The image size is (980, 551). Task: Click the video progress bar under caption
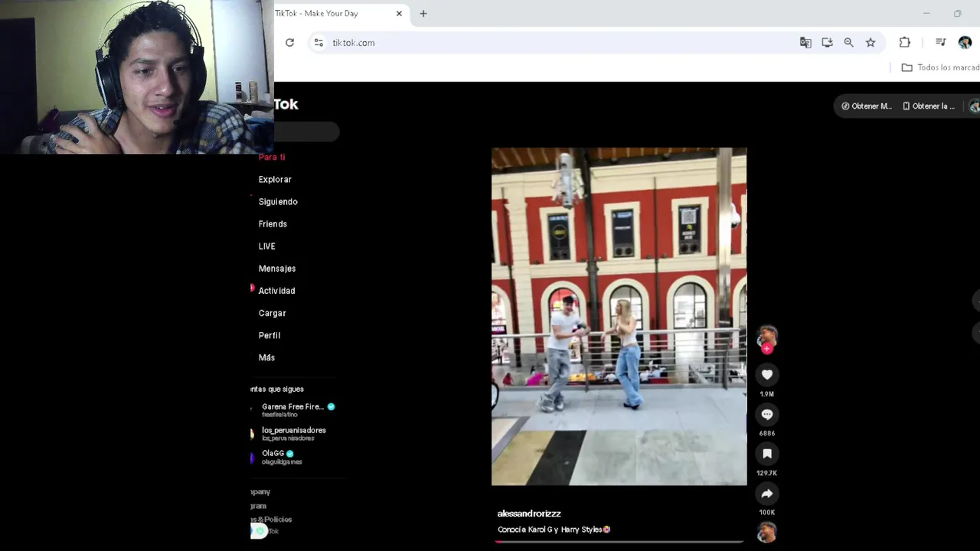coord(619,542)
